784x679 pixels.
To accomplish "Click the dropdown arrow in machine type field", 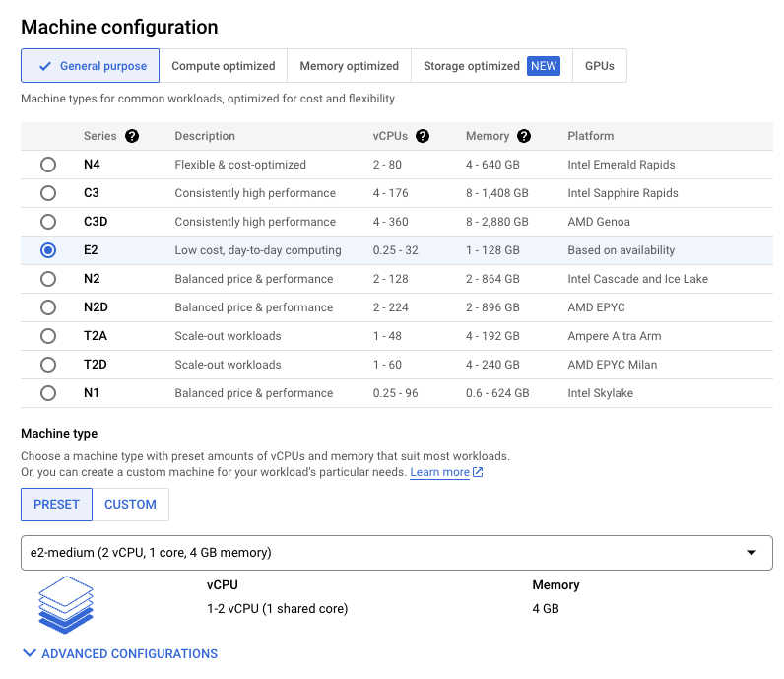I will click(x=751, y=553).
